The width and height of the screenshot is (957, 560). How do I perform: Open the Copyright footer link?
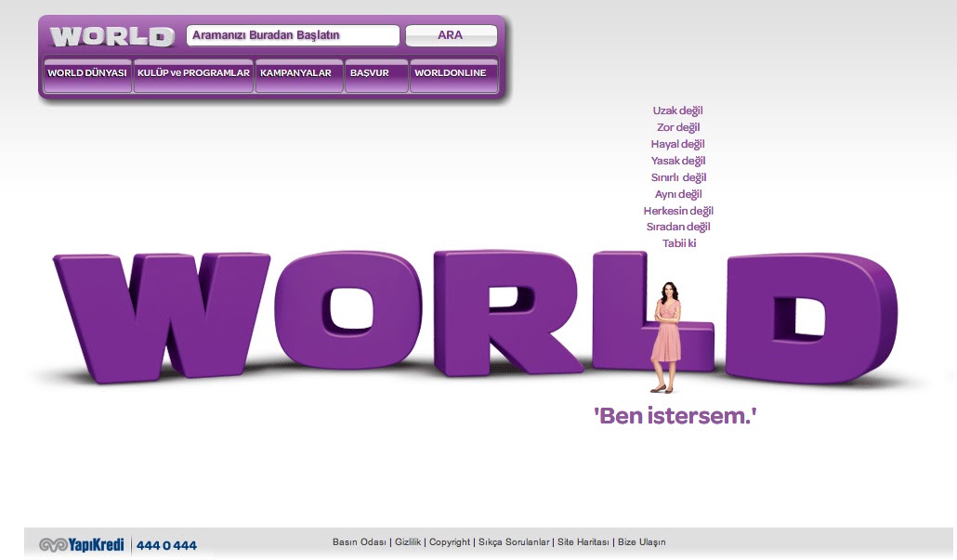click(449, 541)
